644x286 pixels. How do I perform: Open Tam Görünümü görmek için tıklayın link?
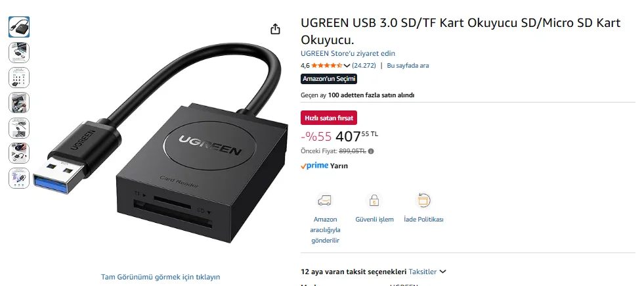point(161,277)
